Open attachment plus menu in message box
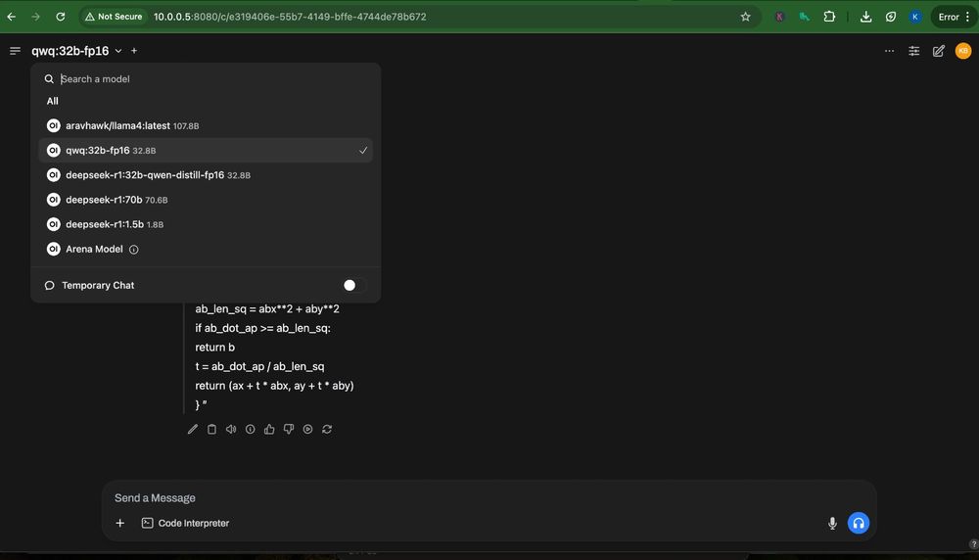Screen dimensions: 979x560 119,523
